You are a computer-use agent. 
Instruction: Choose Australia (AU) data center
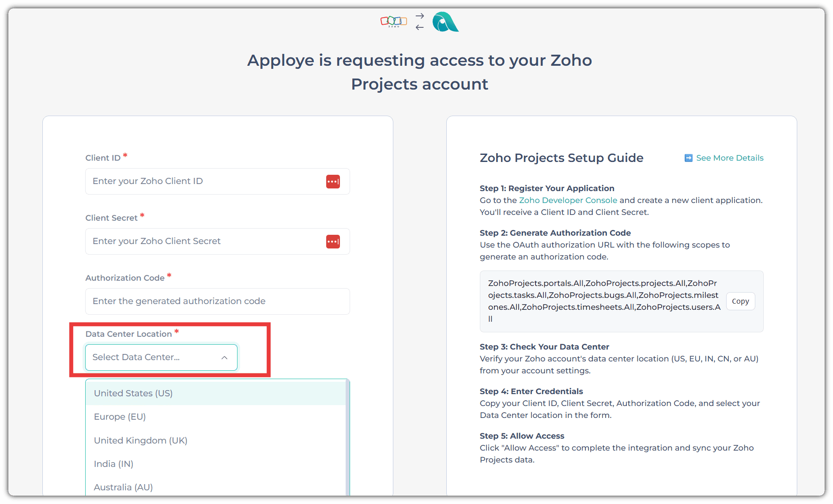[123, 487]
